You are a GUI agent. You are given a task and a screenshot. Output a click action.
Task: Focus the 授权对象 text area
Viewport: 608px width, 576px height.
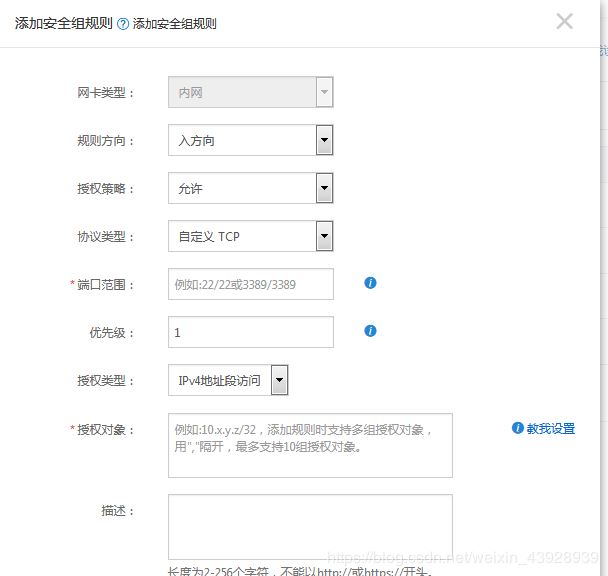click(x=310, y=445)
